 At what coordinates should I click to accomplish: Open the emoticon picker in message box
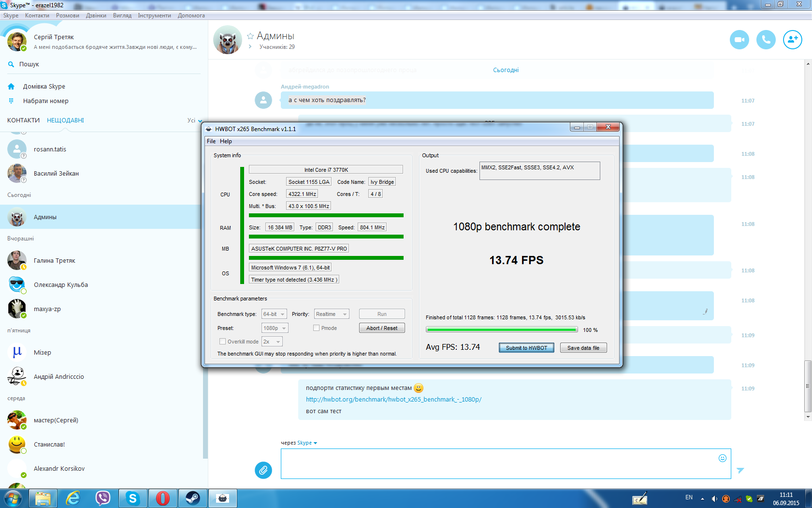point(723,458)
